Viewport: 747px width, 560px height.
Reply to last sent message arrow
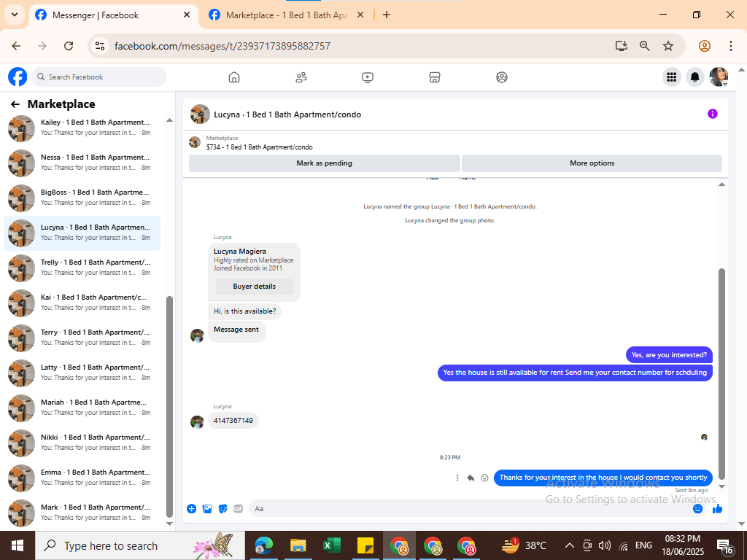click(x=471, y=478)
